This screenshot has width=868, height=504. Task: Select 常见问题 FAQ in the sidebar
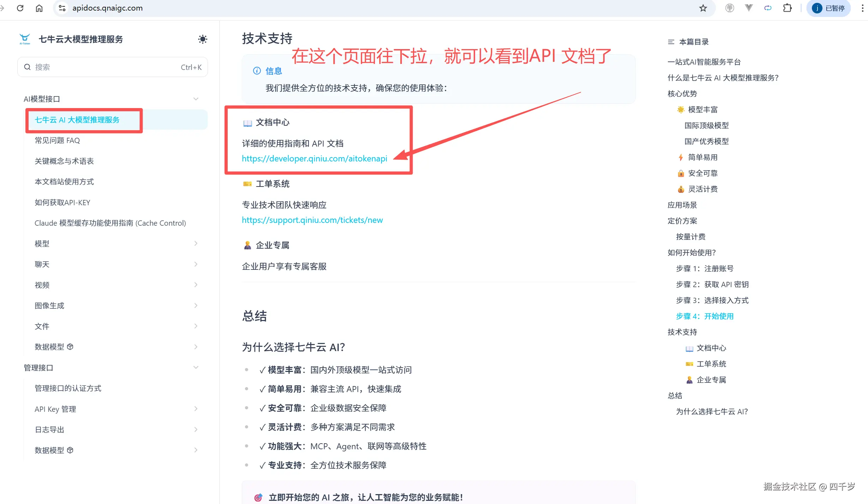[x=57, y=140]
